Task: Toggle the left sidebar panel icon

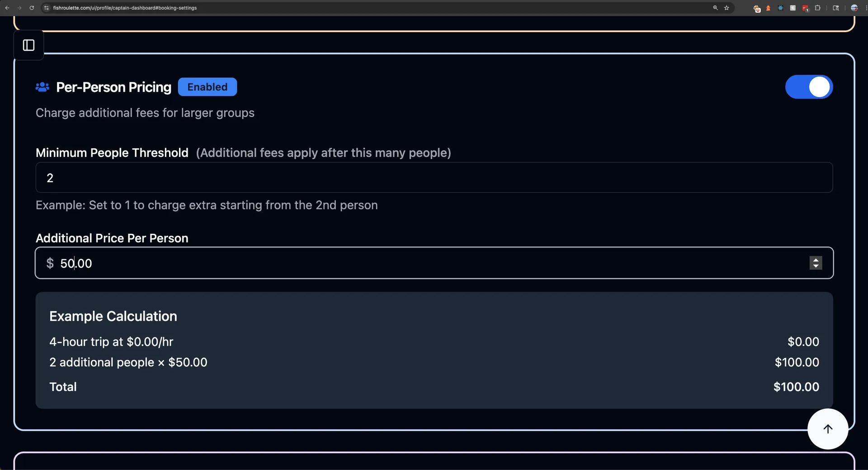Action: click(x=28, y=45)
